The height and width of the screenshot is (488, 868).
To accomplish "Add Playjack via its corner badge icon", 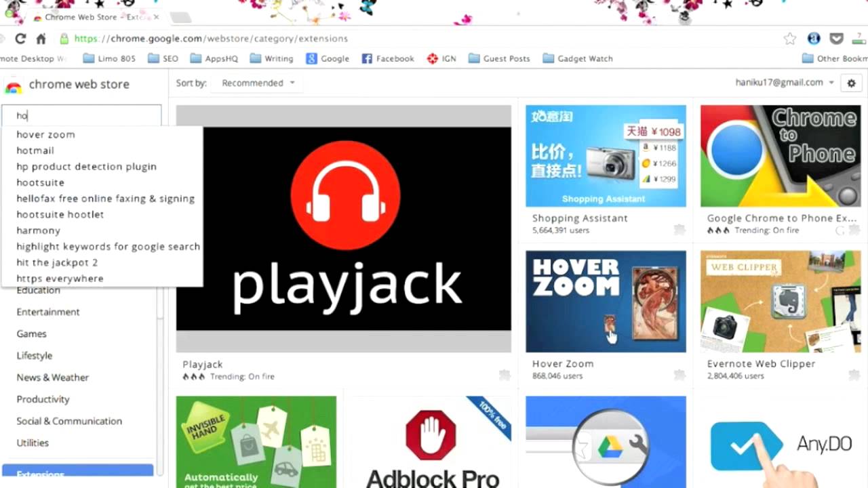I will coord(505,375).
